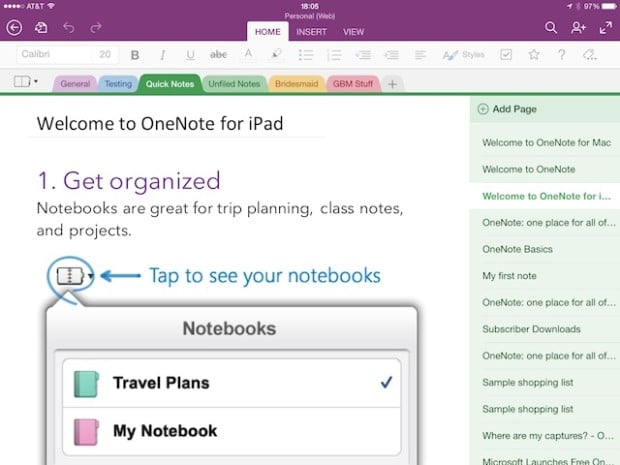Toggle italic formatting
Screen dimensions: 620x465
point(163,55)
